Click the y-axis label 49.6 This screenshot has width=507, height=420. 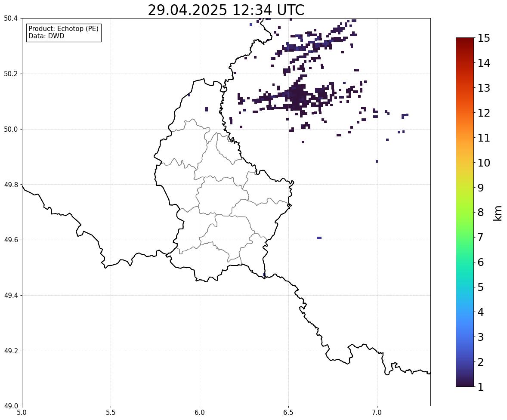pyautogui.click(x=11, y=240)
